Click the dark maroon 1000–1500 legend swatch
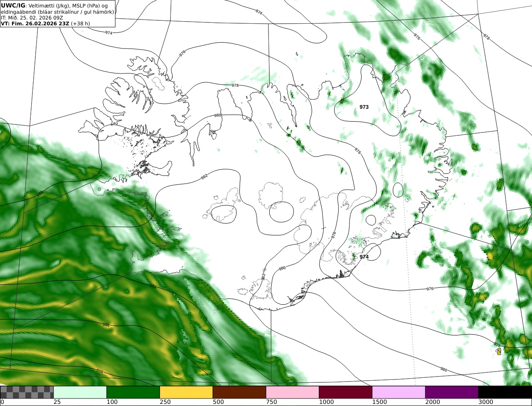 pyautogui.click(x=346, y=392)
